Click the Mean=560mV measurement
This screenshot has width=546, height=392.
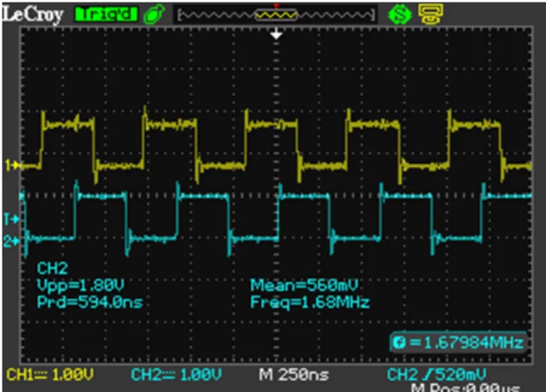click(304, 285)
